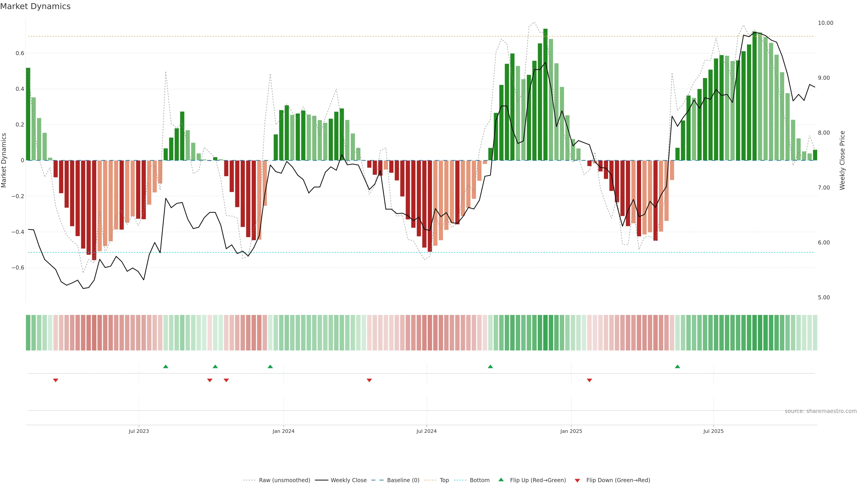Click the red Flip Down legend triangle
Viewport: 868px width, 488px height.
577,481
